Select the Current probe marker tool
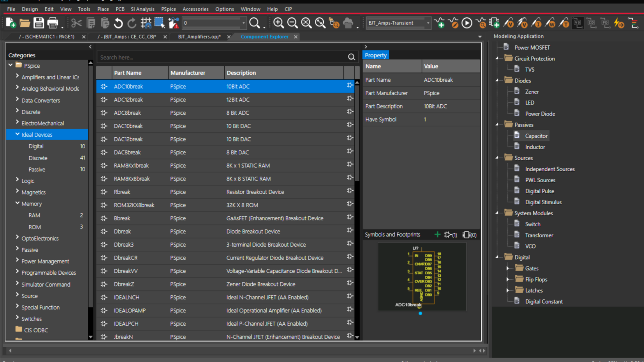 pos(537,23)
